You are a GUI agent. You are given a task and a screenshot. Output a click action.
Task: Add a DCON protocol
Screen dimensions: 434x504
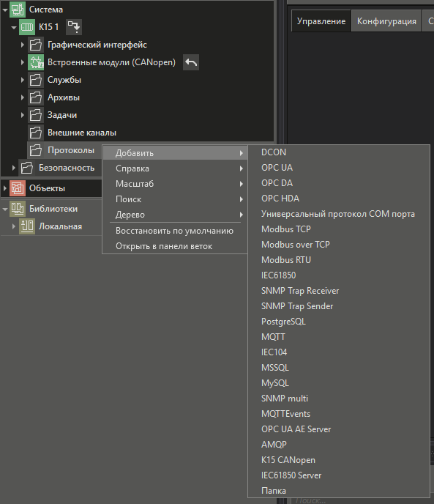pyautogui.click(x=339, y=152)
